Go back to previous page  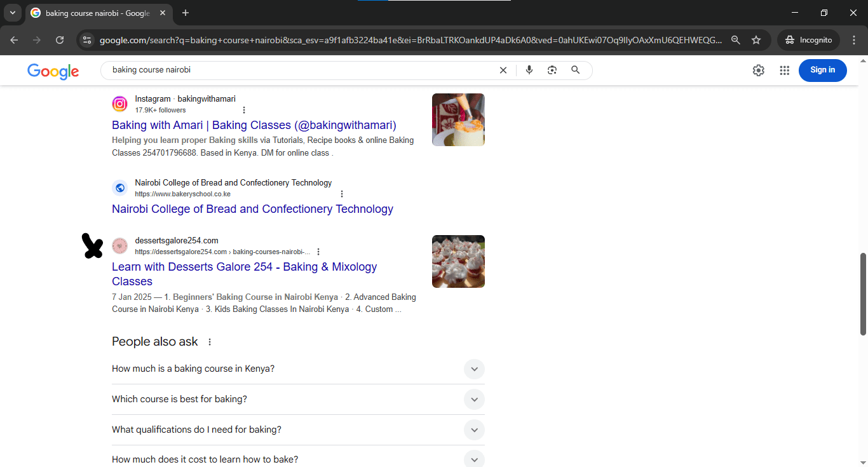(14, 40)
